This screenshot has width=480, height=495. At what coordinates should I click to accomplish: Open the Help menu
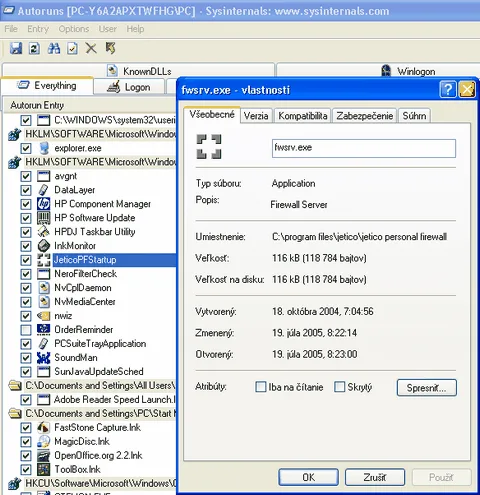135,29
